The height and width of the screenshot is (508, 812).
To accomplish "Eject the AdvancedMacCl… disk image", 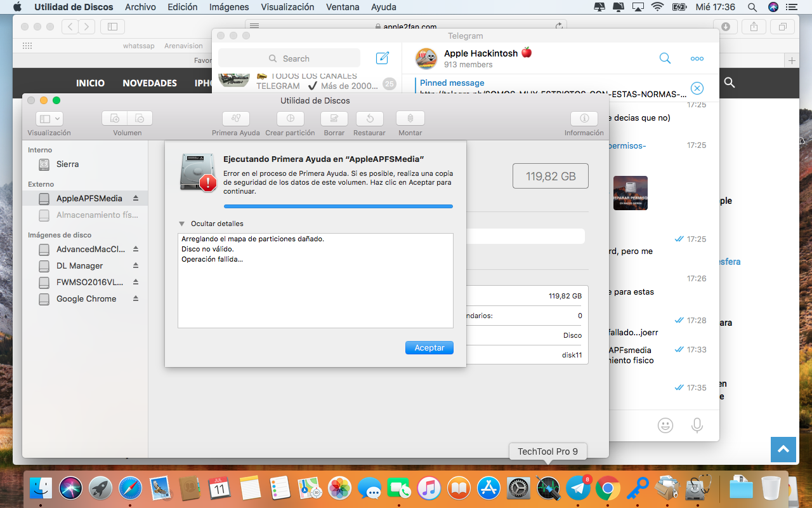I will (136, 249).
